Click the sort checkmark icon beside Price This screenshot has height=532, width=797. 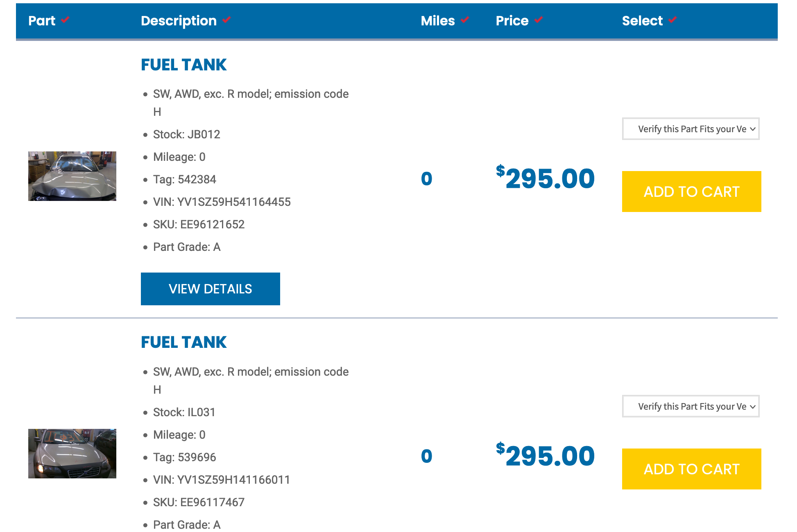coord(539,20)
